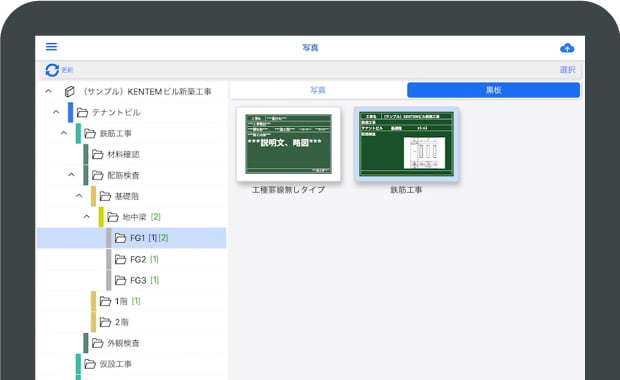Select the FG2 tree label
This screenshot has width=620, height=380.
point(138,259)
